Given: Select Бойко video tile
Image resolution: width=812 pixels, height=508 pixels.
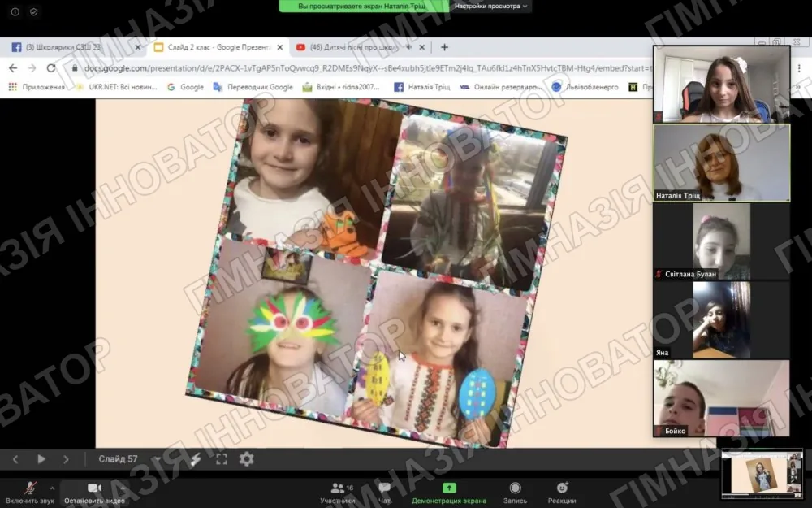Looking at the screenshot, I should 721,398.
